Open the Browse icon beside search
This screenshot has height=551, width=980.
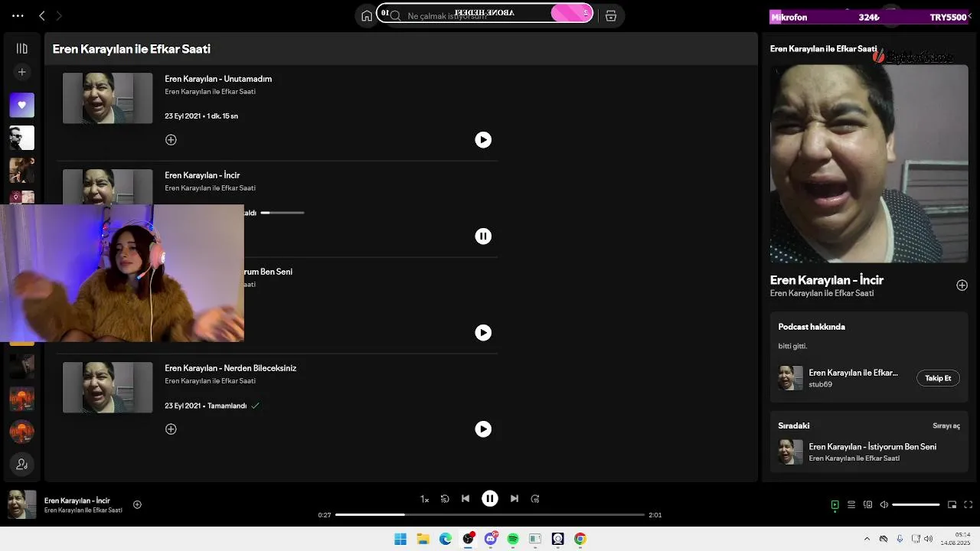tap(611, 15)
